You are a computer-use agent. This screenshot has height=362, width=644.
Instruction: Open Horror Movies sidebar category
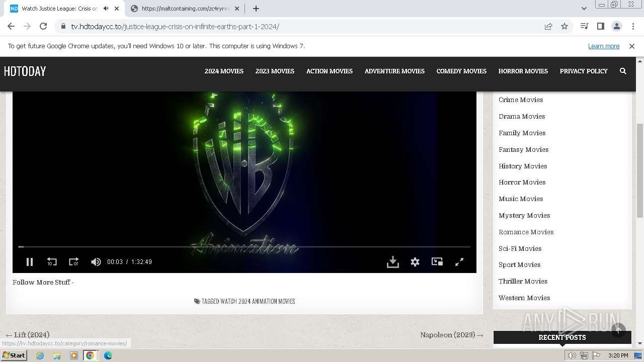click(522, 182)
